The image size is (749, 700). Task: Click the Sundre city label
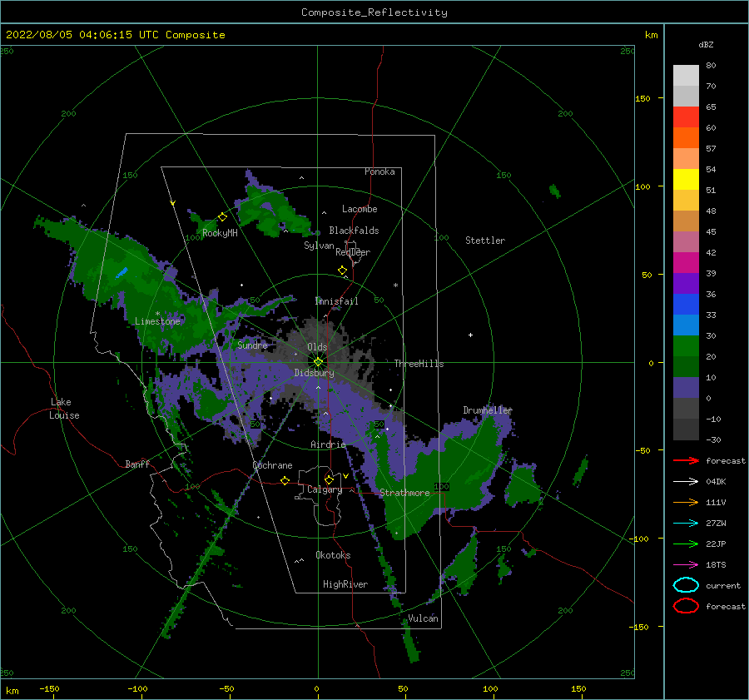coord(253,345)
